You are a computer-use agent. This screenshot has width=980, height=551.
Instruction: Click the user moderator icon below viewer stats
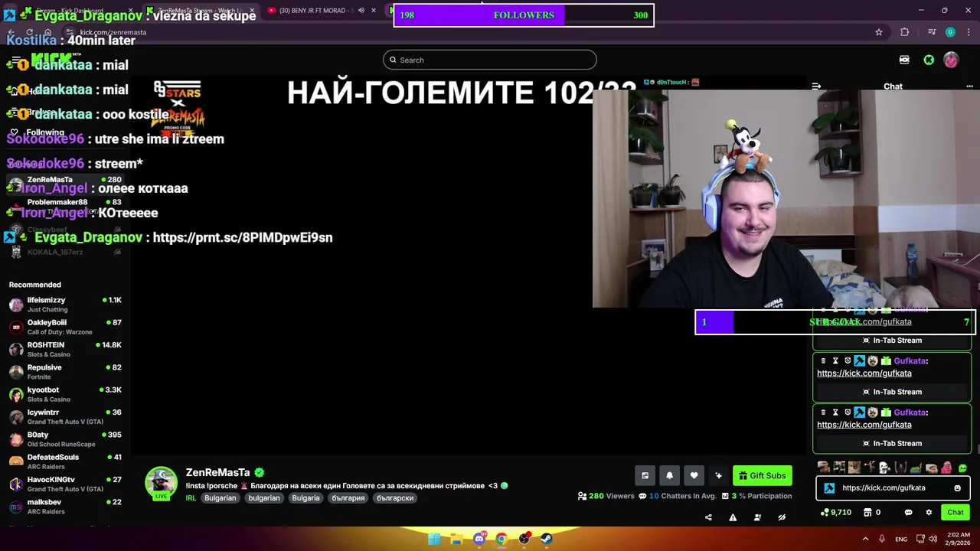pyautogui.click(x=757, y=517)
